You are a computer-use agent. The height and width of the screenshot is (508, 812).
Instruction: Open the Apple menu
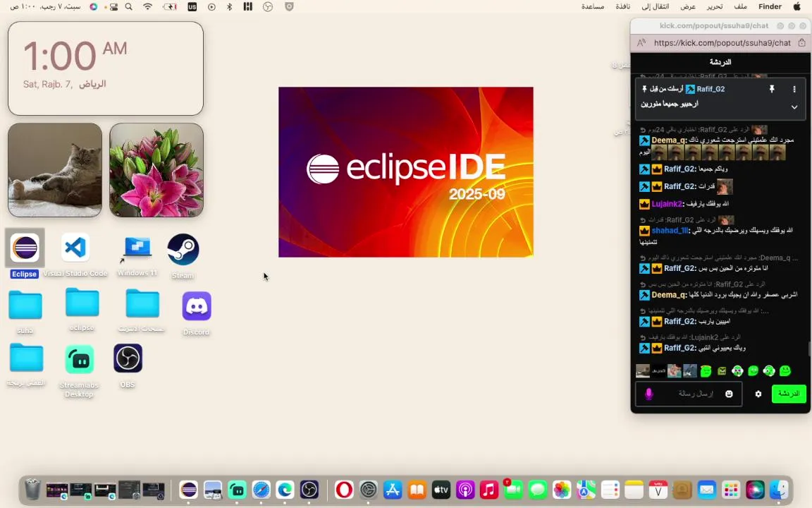point(797,7)
